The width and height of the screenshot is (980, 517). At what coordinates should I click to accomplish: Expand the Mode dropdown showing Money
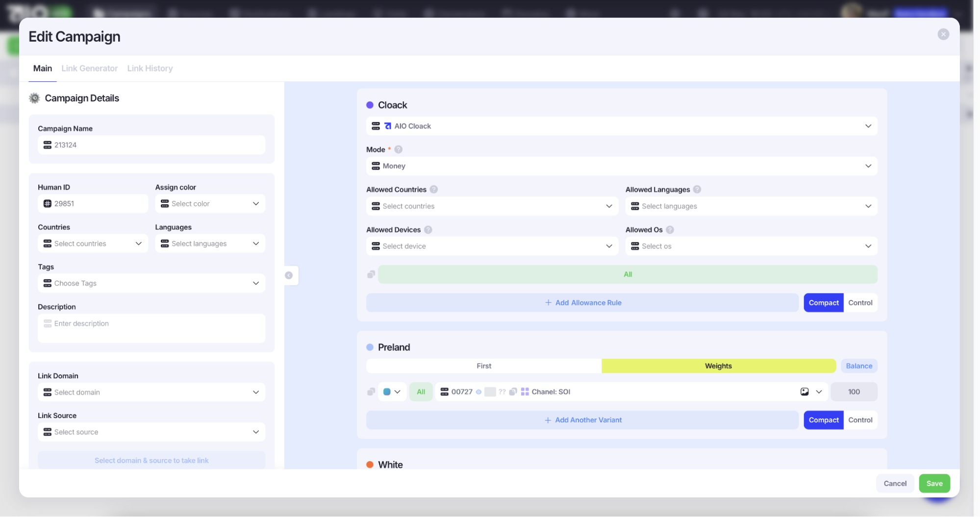pyautogui.click(x=621, y=166)
